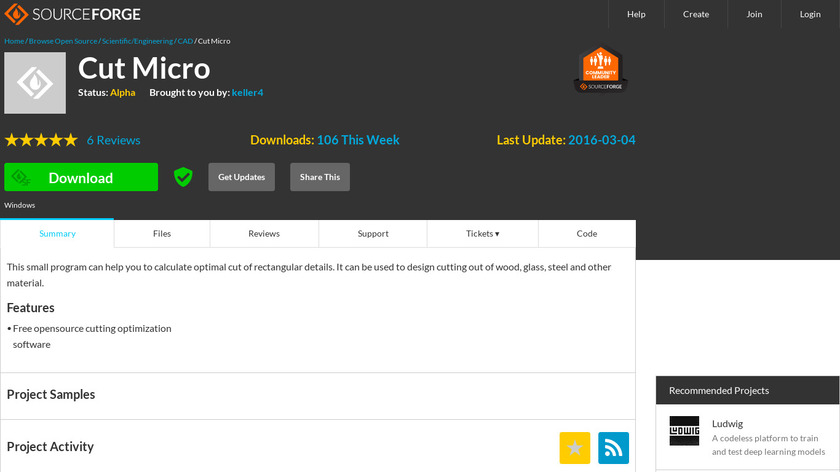Viewport: 840px width, 472px height.
Task: Switch to the Reviews tab
Action: [264, 234]
